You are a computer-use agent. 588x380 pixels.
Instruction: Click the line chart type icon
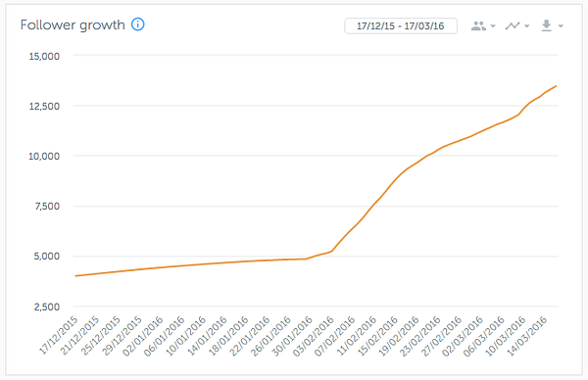point(512,25)
